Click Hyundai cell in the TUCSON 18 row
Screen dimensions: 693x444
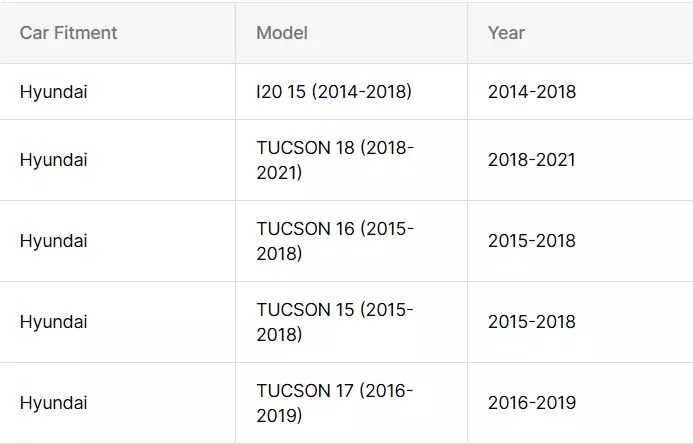[53, 160]
